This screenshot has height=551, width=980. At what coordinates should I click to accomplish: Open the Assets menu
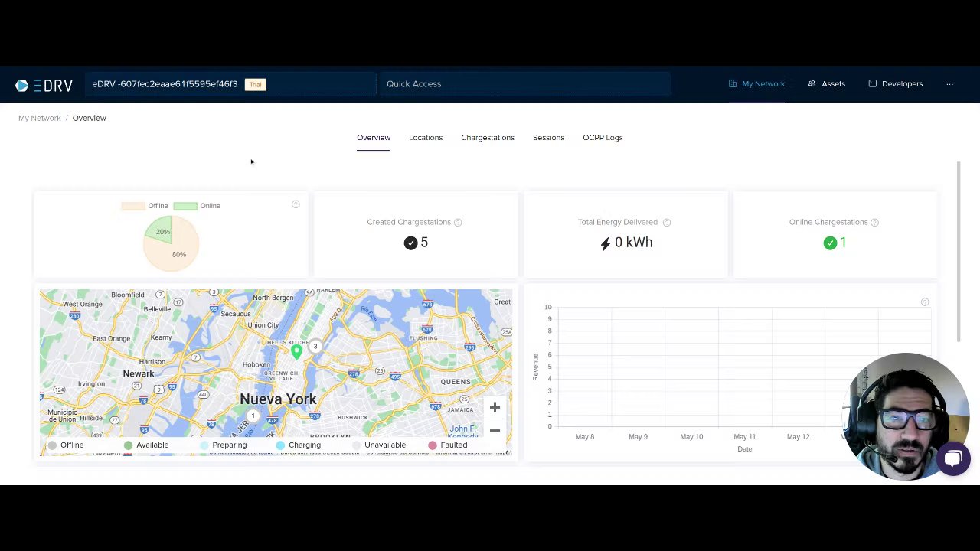click(x=826, y=84)
